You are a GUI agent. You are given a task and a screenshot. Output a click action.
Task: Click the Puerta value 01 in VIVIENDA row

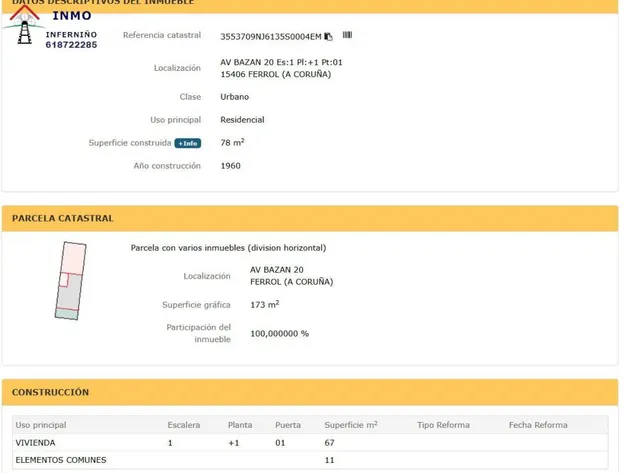(x=280, y=443)
